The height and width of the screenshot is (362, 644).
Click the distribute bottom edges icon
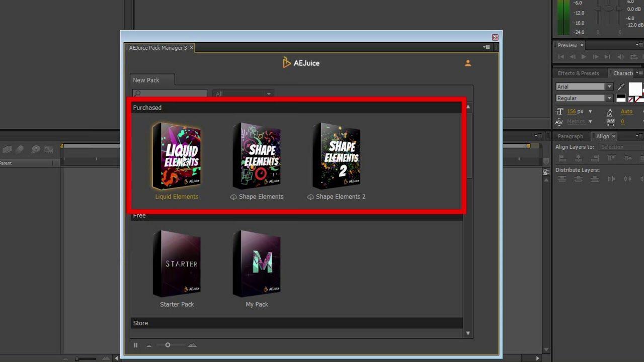[x=595, y=179]
